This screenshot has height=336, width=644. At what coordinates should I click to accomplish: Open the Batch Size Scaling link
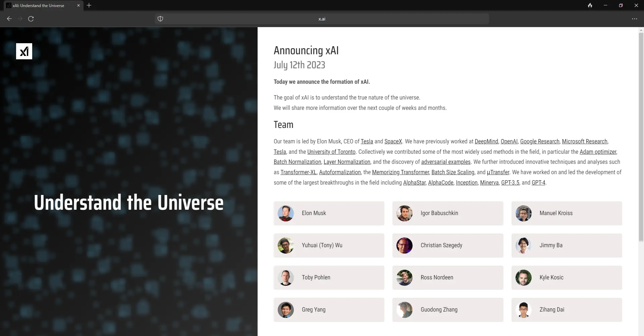[x=453, y=172]
